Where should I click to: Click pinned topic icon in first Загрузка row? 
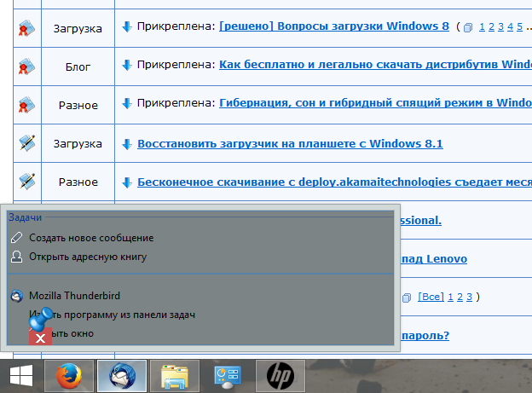tap(26, 28)
